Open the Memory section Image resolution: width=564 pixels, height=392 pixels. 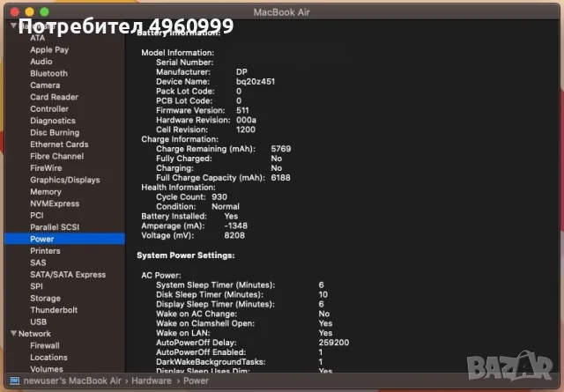[46, 192]
